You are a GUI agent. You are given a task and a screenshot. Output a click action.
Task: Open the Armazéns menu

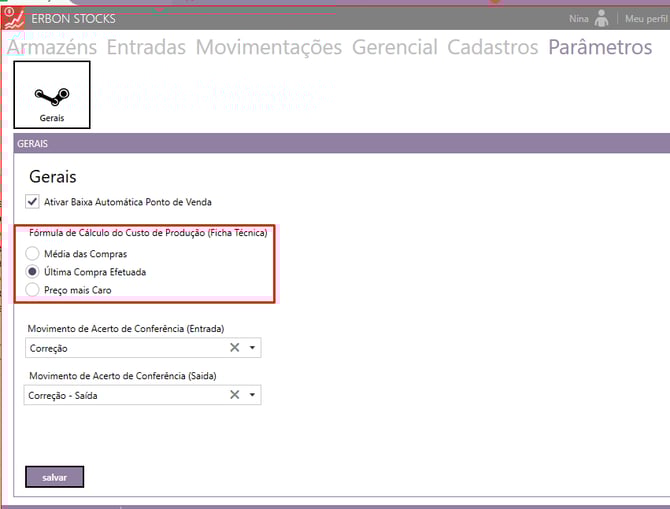click(x=52, y=47)
